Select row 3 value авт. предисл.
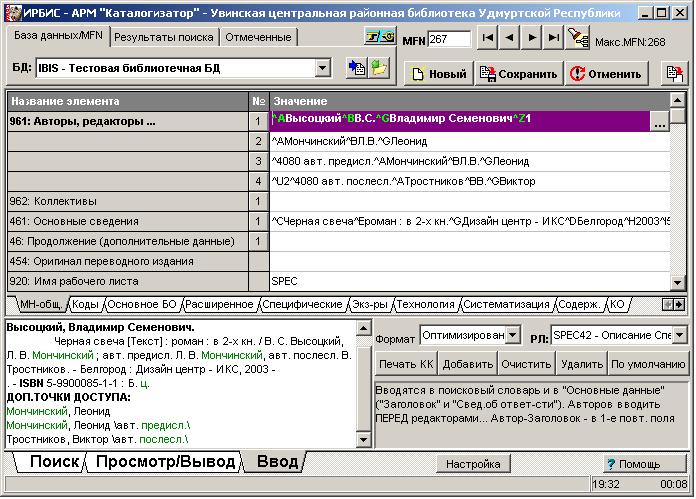The image size is (696, 499). [x=470, y=162]
